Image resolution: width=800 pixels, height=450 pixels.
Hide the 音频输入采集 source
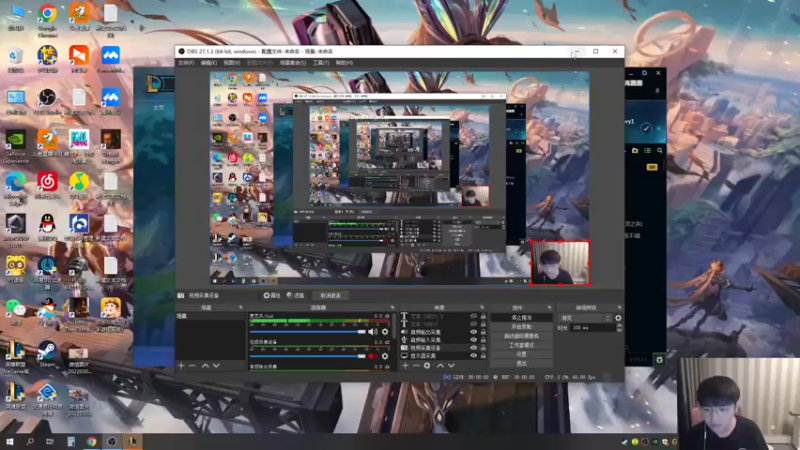[473, 340]
